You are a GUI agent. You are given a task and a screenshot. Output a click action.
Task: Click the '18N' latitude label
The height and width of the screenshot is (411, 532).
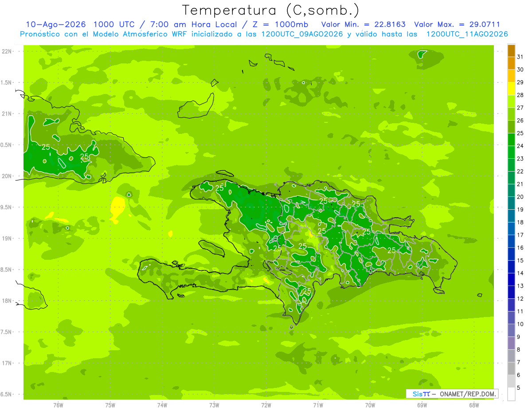point(7,301)
